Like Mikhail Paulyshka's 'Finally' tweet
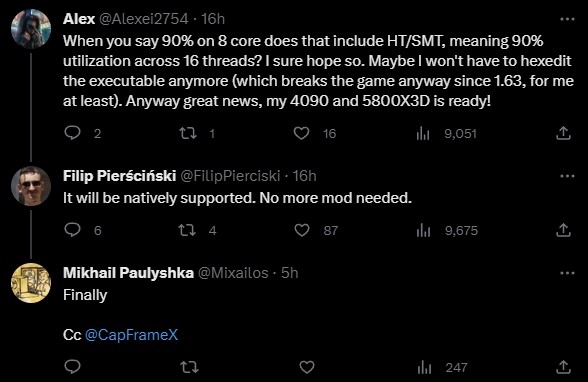The height and width of the screenshot is (382, 588). click(x=307, y=367)
